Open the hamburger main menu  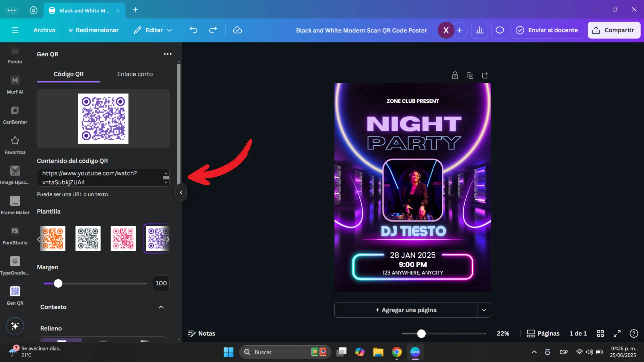pos(15,30)
